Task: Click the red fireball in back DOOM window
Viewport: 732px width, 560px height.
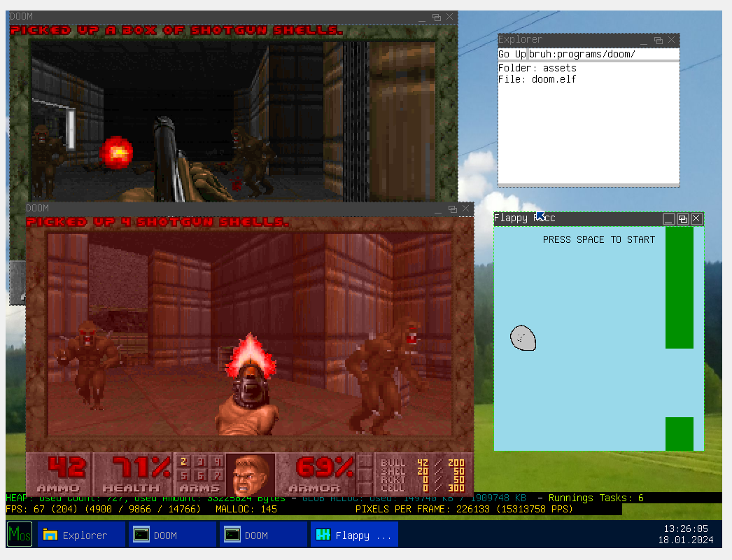Action: pos(116,152)
